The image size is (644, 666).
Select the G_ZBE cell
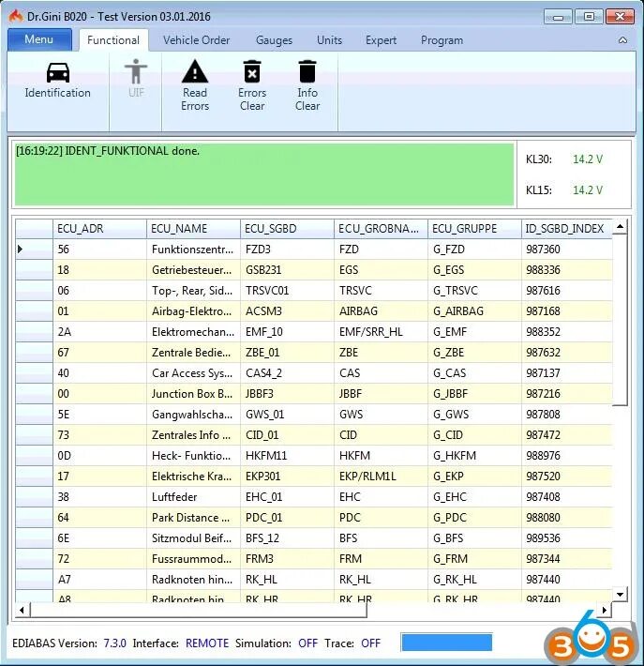tap(474, 353)
